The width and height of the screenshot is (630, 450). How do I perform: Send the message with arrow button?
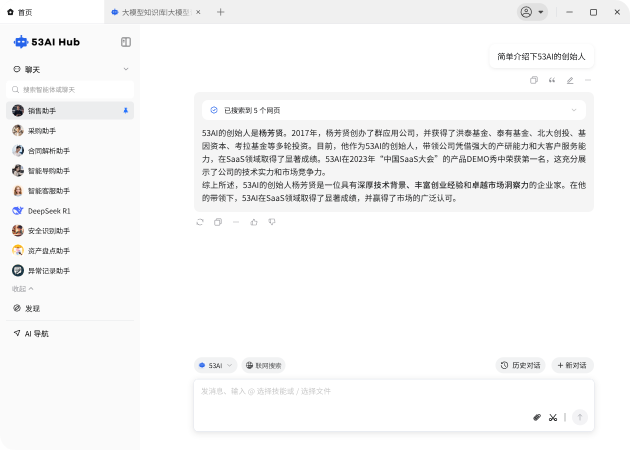[x=580, y=417]
